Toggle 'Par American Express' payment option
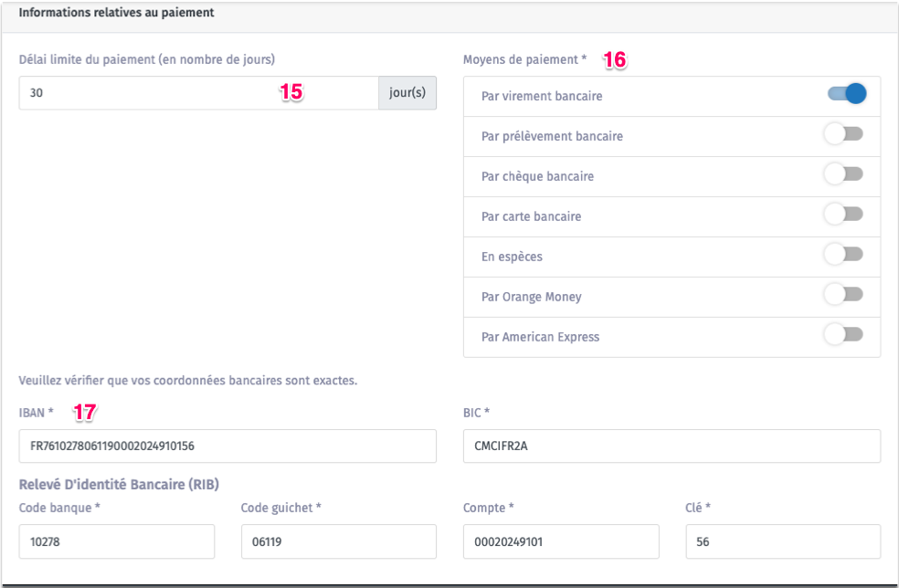 [x=843, y=336]
